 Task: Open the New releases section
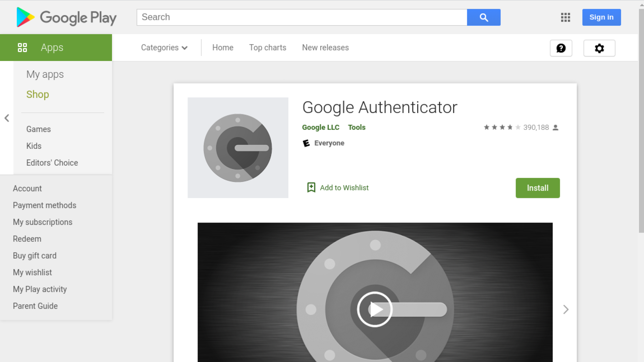click(x=325, y=48)
